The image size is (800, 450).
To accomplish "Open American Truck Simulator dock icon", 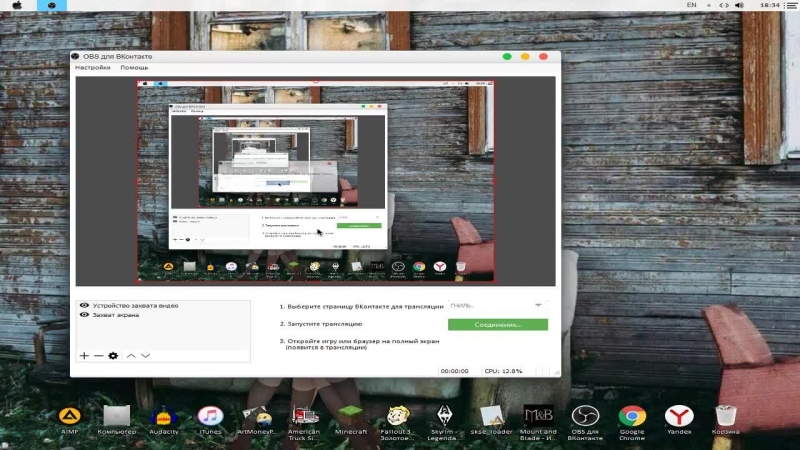I will pos(304,423).
